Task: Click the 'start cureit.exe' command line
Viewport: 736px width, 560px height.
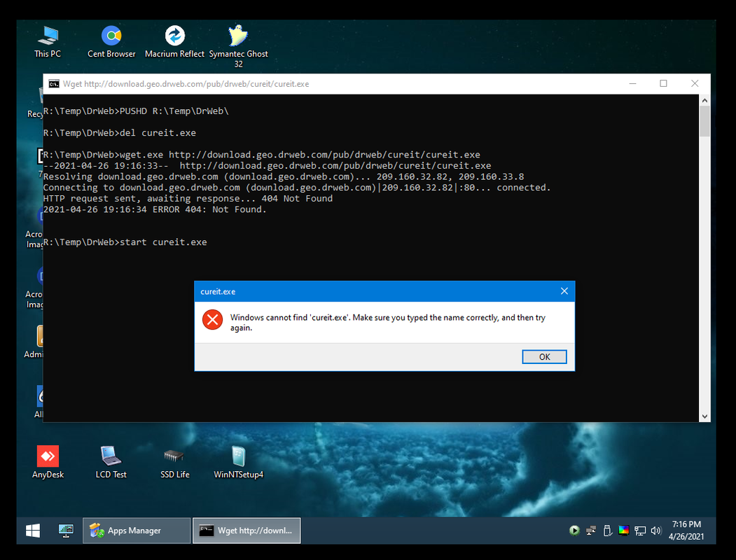Action: click(125, 242)
